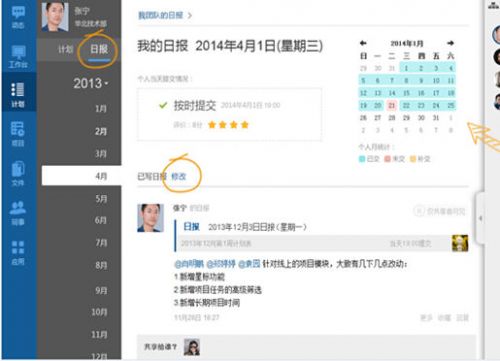Select day 28 in the calendar

click(x=392, y=118)
